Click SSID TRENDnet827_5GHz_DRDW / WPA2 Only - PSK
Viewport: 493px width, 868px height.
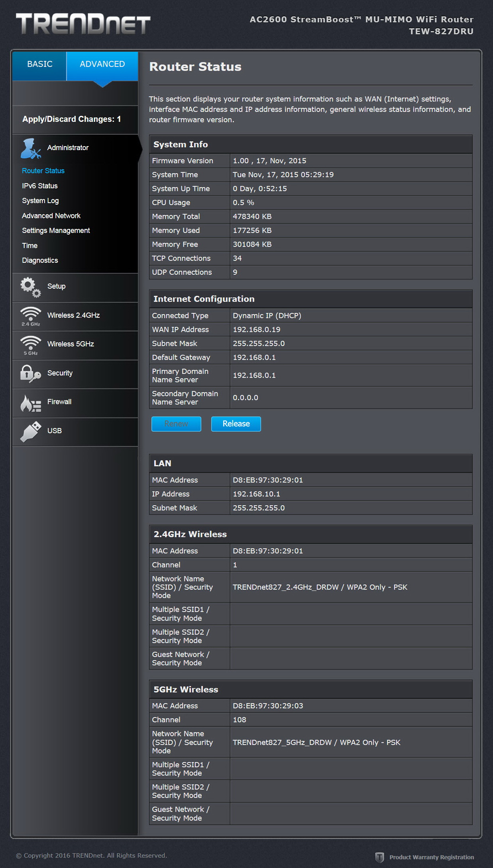(316, 743)
